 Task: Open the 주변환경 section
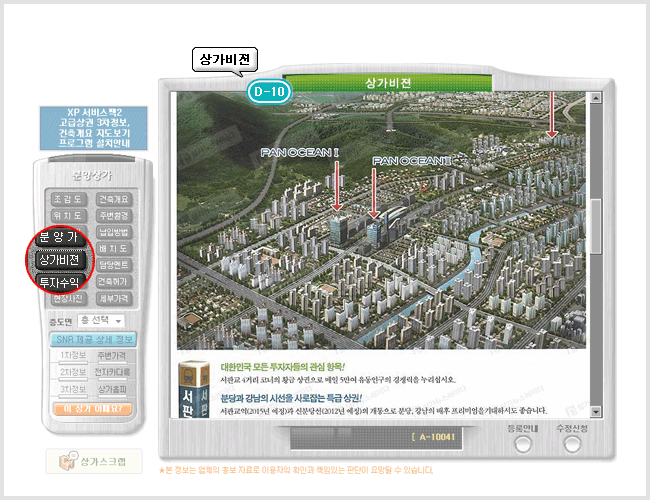[x=114, y=216]
